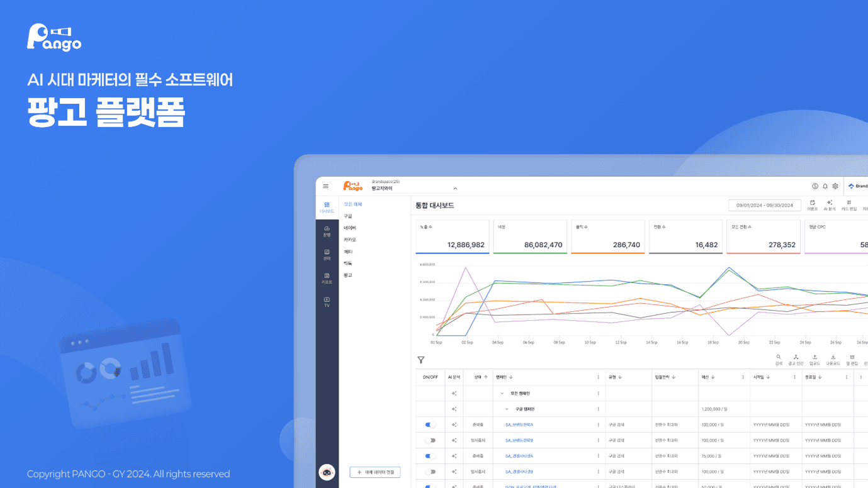Open SA_경쟁사타겟A campaign link

[x=519, y=456]
